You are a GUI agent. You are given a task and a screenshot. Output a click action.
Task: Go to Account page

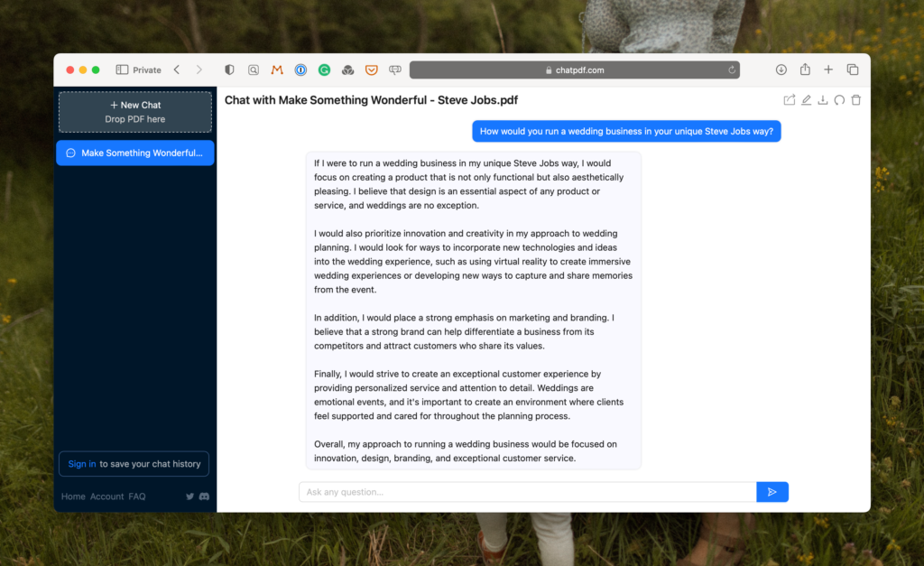106,496
